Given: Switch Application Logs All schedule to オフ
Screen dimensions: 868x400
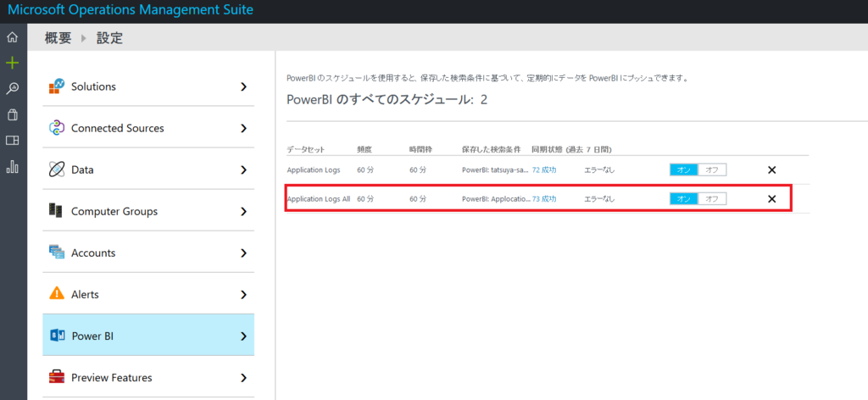Looking at the screenshot, I should (x=712, y=199).
